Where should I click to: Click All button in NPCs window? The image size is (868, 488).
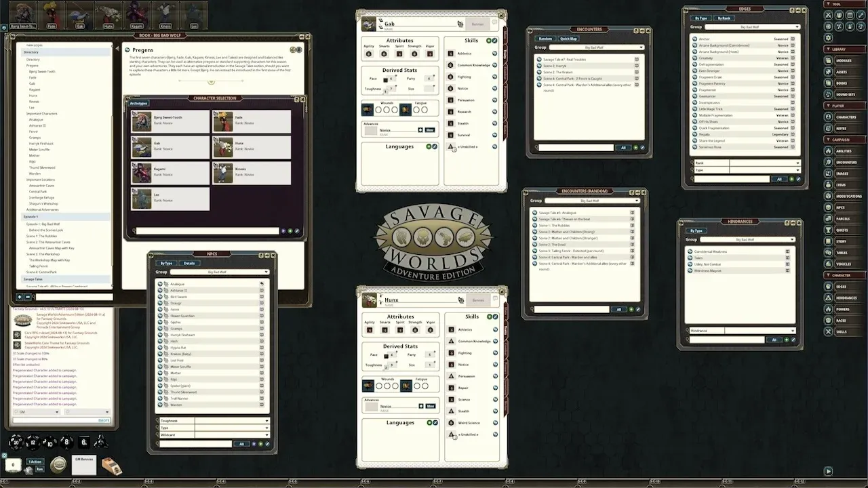[241, 444]
